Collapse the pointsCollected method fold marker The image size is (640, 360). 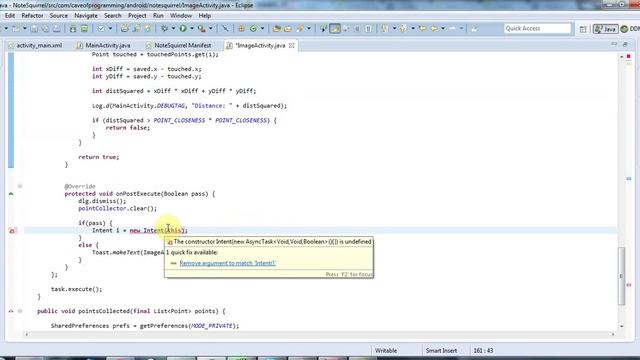tap(20, 311)
